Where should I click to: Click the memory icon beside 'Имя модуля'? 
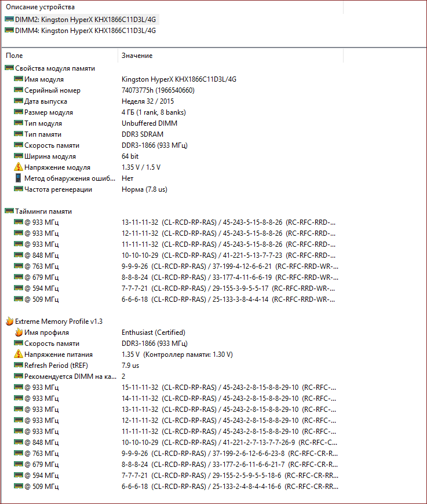[19, 78]
